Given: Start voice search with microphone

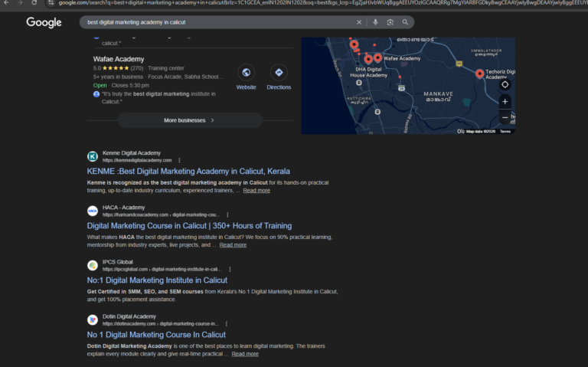Looking at the screenshot, I should tap(375, 22).
